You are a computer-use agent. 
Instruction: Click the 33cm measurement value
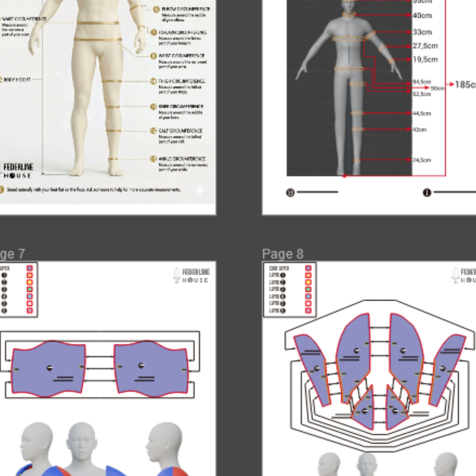(x=422, y=32)
